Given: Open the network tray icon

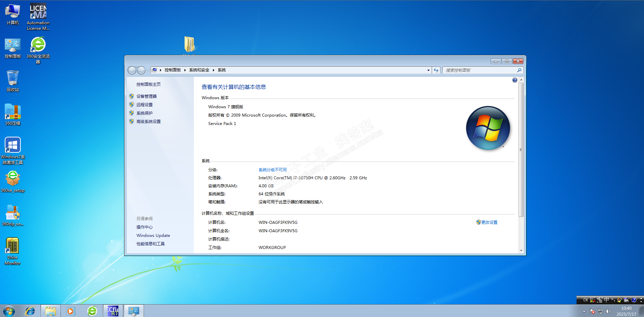Looking at the screenshot, I should coord(600,312).
